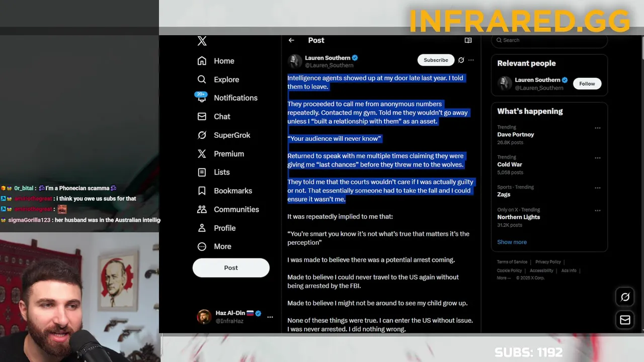Click the X logo icon
This screenshot has height=362, width=644.
tap(202, 41)
